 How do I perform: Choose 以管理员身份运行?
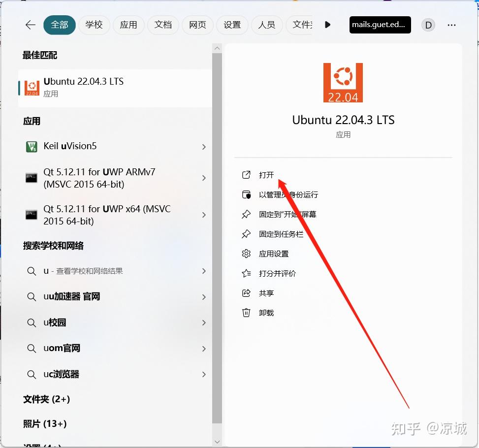(x=288, y=194)
